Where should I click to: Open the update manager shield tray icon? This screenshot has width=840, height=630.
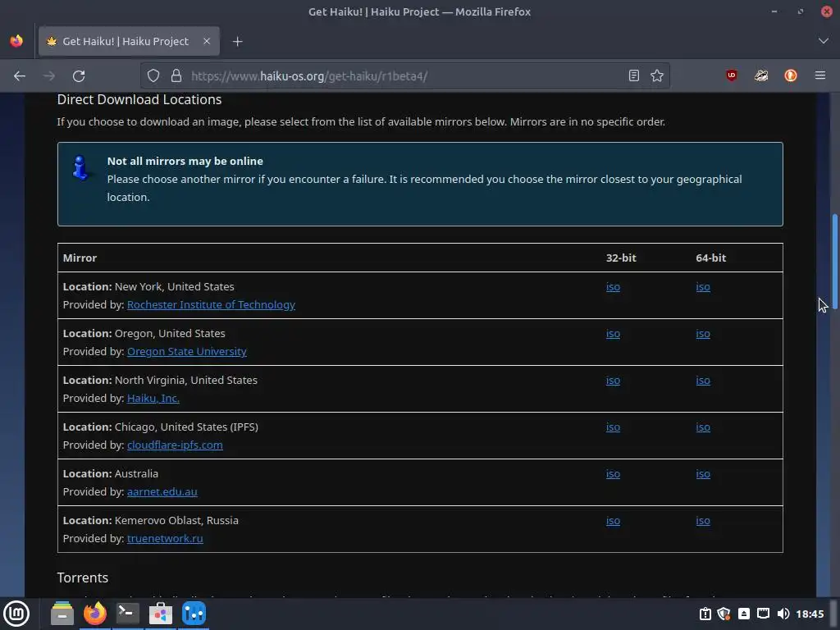(724, 614)
